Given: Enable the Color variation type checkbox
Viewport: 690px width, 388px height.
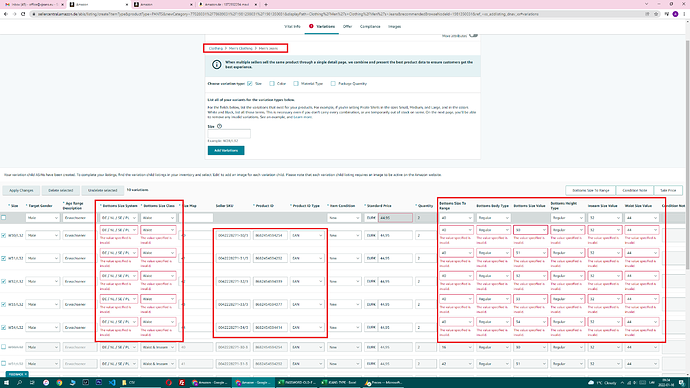Looking at the screenshot, I should (272, 84).
